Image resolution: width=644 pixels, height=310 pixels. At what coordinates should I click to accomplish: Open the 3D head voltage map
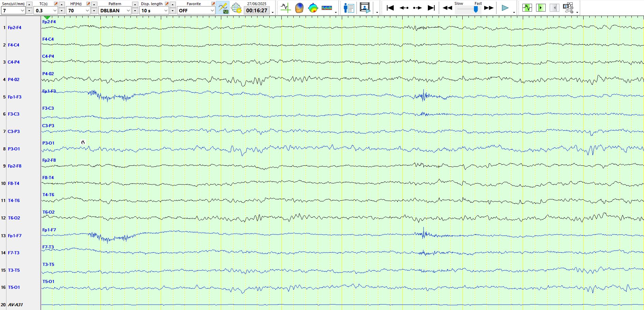coord(299,8)
